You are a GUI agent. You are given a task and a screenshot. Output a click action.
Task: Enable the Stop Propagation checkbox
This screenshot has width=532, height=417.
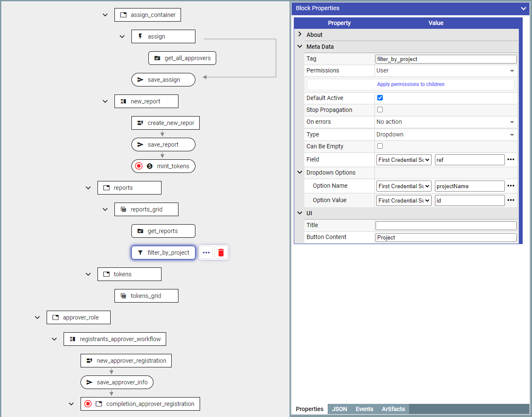pos(380,110)
